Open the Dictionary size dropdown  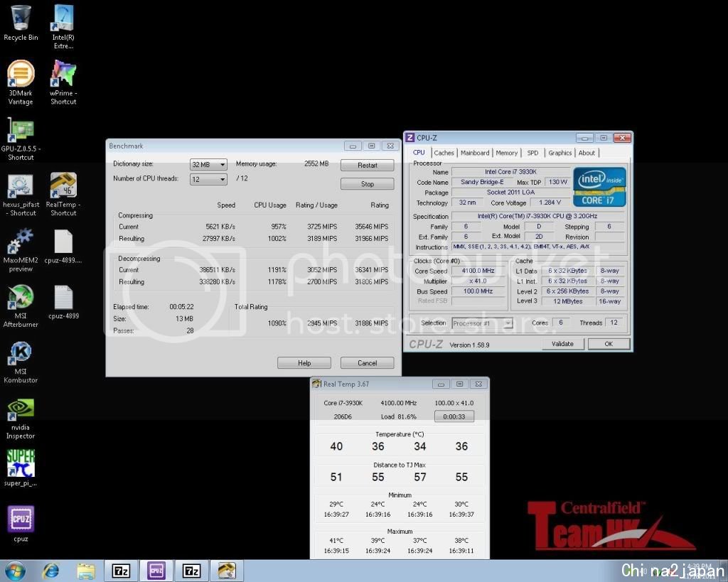tap(208, 164)
